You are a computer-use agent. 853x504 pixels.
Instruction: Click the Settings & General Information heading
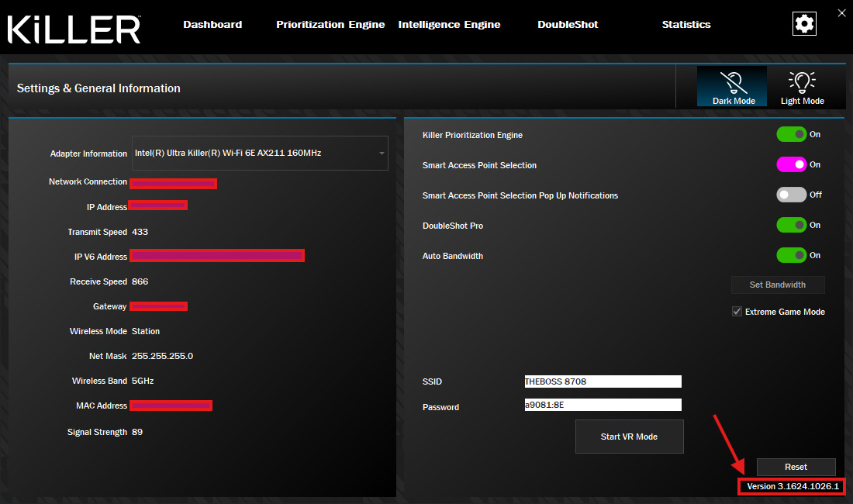[x=98, y=88]
